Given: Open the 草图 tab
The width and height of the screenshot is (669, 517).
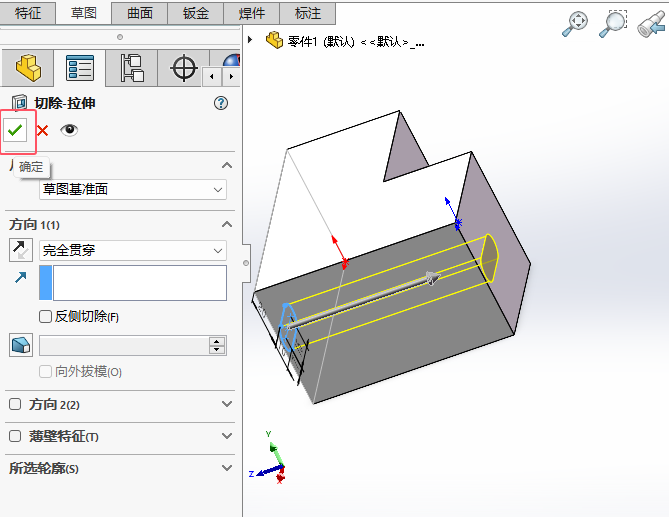Looking at the screenshot, I should (x=84, y=13).
